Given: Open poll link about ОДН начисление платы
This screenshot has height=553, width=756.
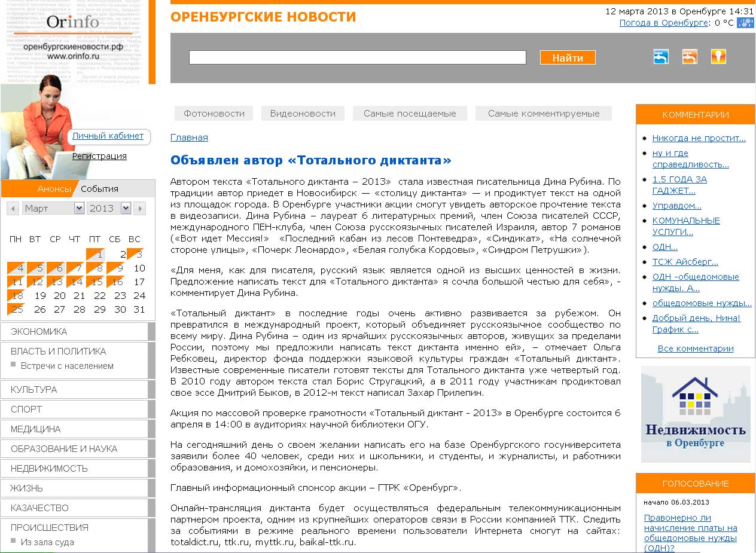Looking at the screenshot, I should pyautogui.click(x=690, y=533).
